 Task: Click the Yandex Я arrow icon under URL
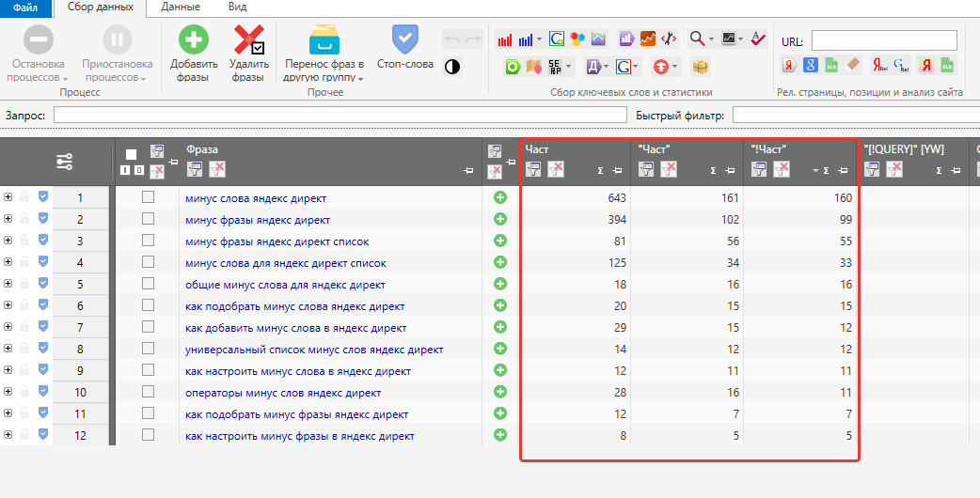pyautogui.click(x=790, y=65)
